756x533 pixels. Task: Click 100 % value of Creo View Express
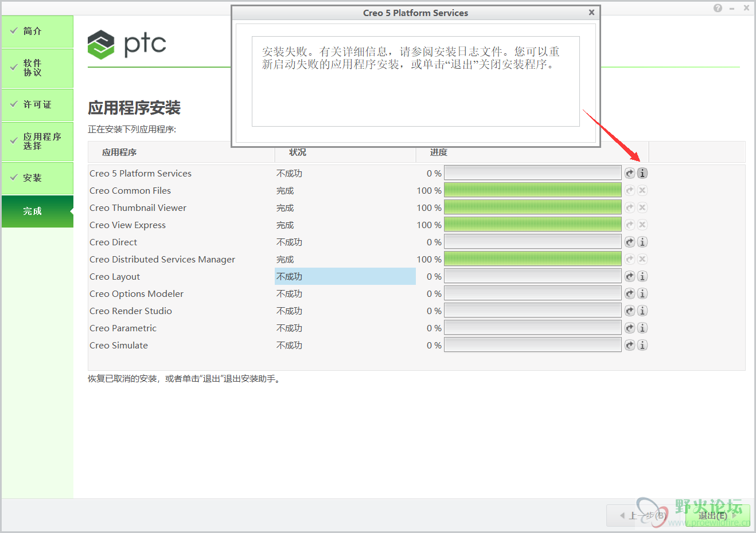coord(429,225)
